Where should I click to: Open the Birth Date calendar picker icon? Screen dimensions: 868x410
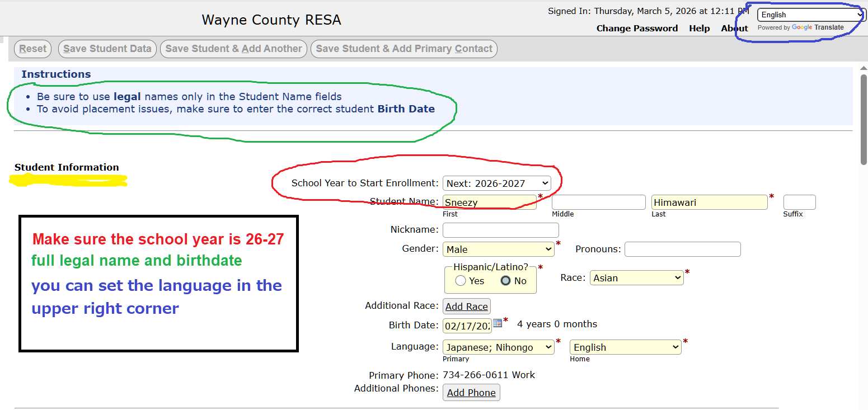coord(498,323)
